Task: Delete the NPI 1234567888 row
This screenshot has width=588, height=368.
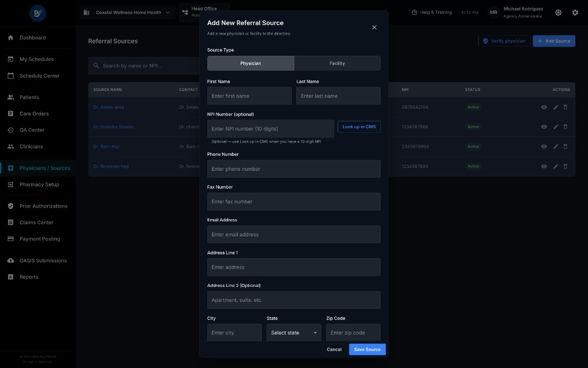Action: [565, 127]
